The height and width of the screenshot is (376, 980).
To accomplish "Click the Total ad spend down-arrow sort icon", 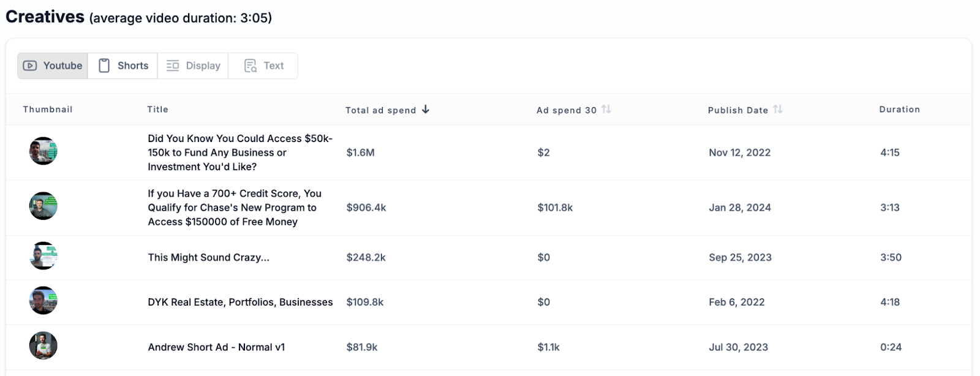I will (426, 110).
